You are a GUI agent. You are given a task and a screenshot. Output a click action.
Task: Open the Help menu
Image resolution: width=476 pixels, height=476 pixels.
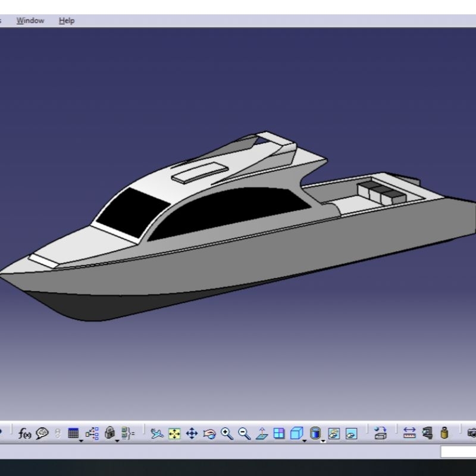[67, 20]
